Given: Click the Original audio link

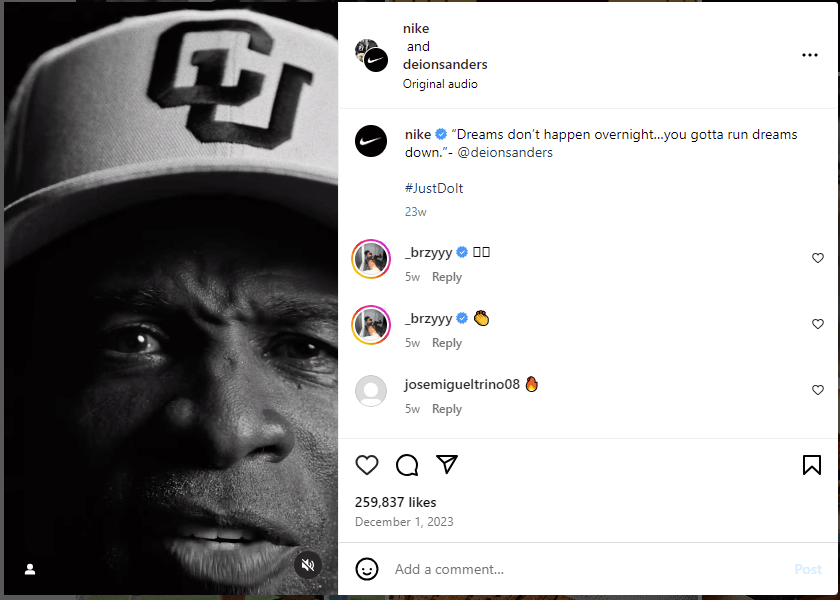Looking at the screenshot, I should point(440,84).
